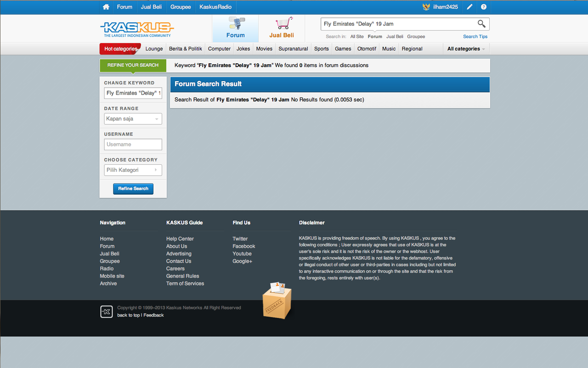
Task: Open the General Rules link
Action: pyautogui.click(x=183, y=276)
